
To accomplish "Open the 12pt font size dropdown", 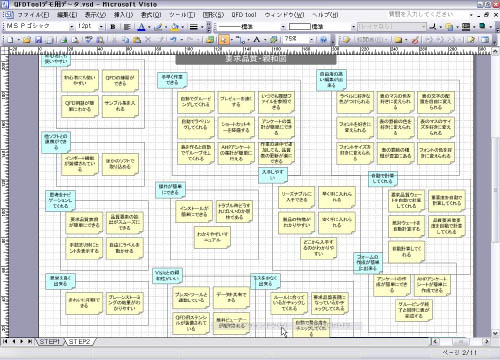I will pos(101,27).
